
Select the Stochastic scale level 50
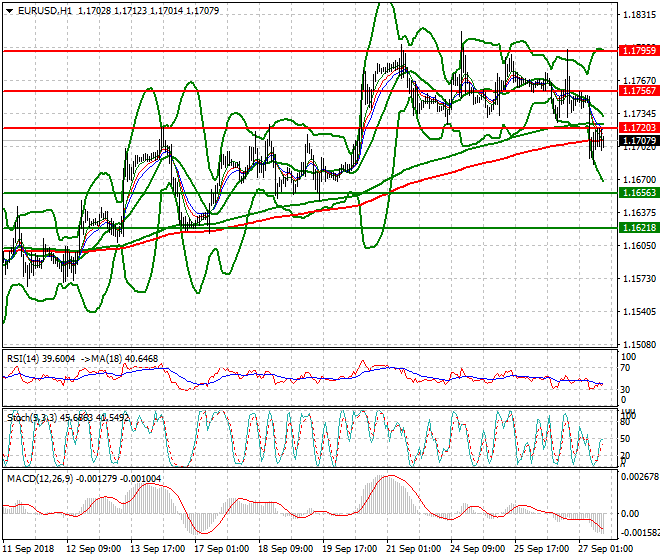click(625, 439)
